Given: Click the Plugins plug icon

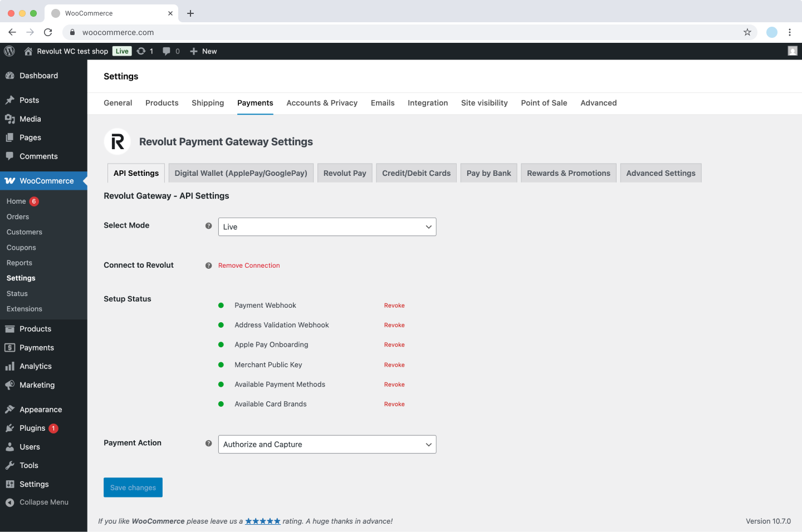Looking at the screenshot, I should coord(10,428).
